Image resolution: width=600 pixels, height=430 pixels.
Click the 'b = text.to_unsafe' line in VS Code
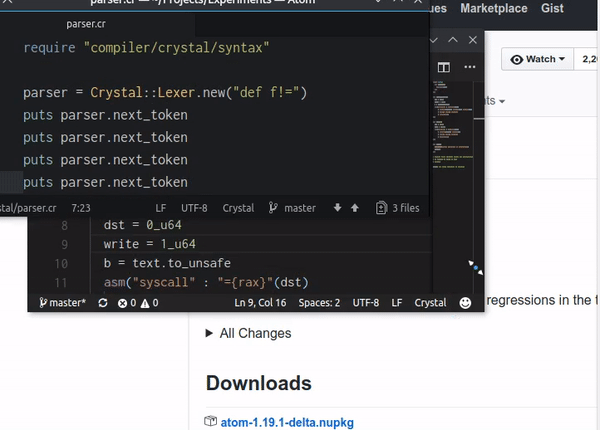(x=167, y=263)
